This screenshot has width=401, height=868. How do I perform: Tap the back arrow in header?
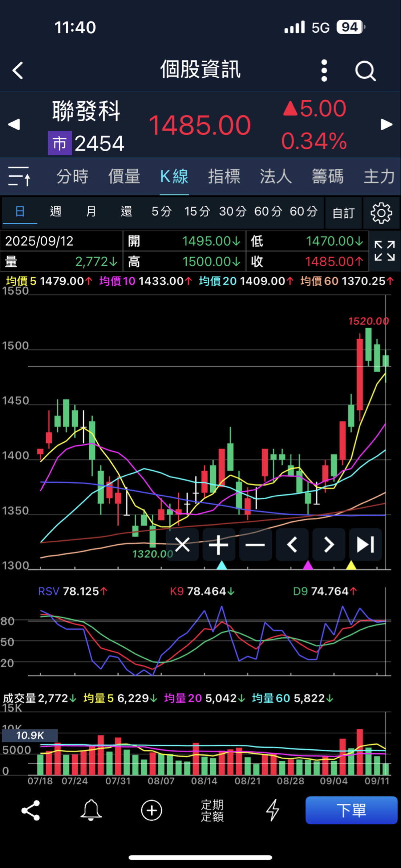coord(18,70)
